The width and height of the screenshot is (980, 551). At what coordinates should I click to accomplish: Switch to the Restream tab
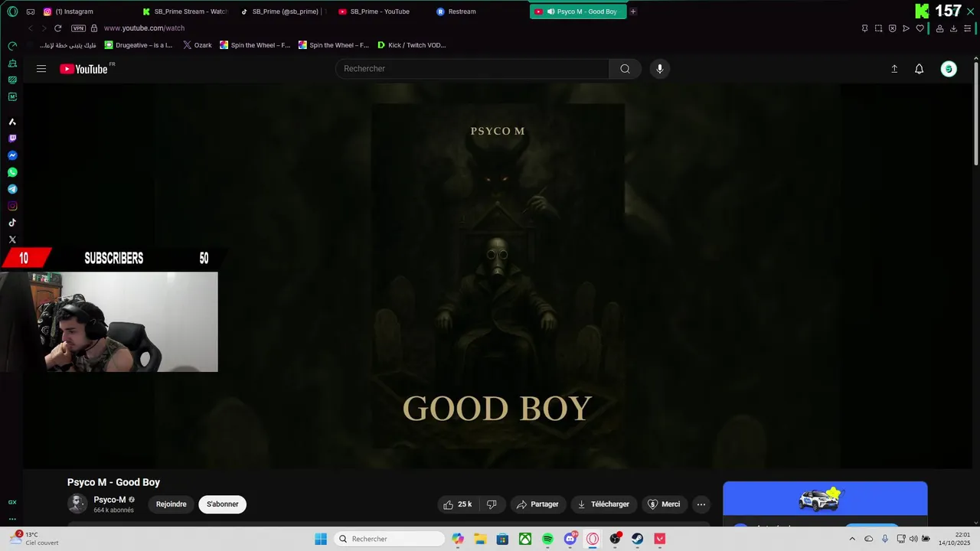point(479,11)
